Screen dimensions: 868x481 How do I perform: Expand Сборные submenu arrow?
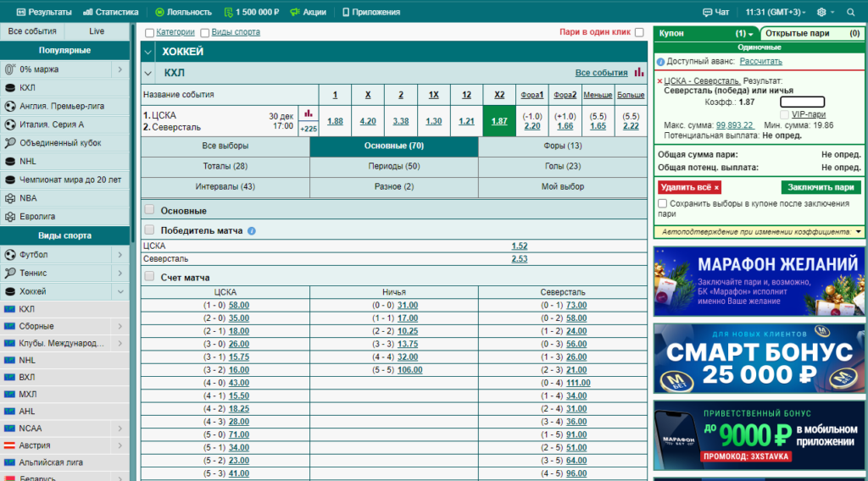120,326
